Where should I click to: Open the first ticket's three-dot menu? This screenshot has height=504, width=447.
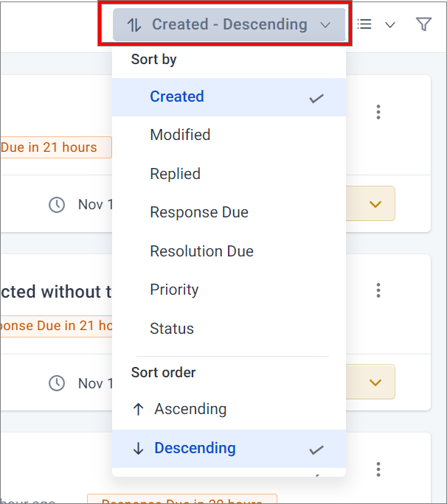[378, 112]
